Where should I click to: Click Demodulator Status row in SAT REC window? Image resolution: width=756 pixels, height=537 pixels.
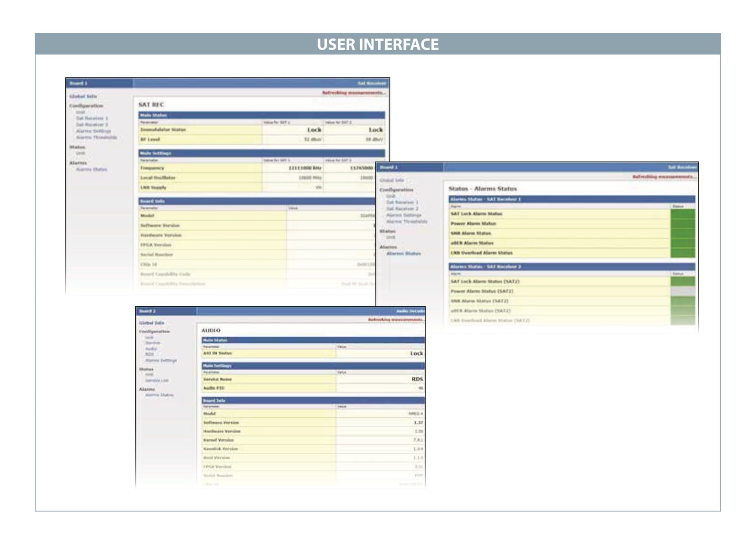click(x=261, y=130)
